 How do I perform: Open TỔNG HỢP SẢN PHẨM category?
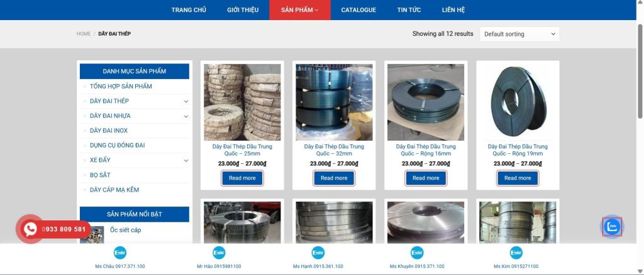click(121, 86)
